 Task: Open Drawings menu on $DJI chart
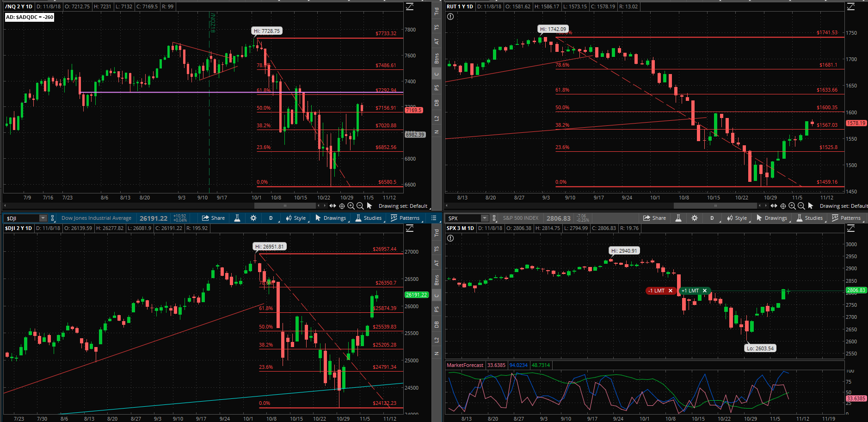[331, 218]
